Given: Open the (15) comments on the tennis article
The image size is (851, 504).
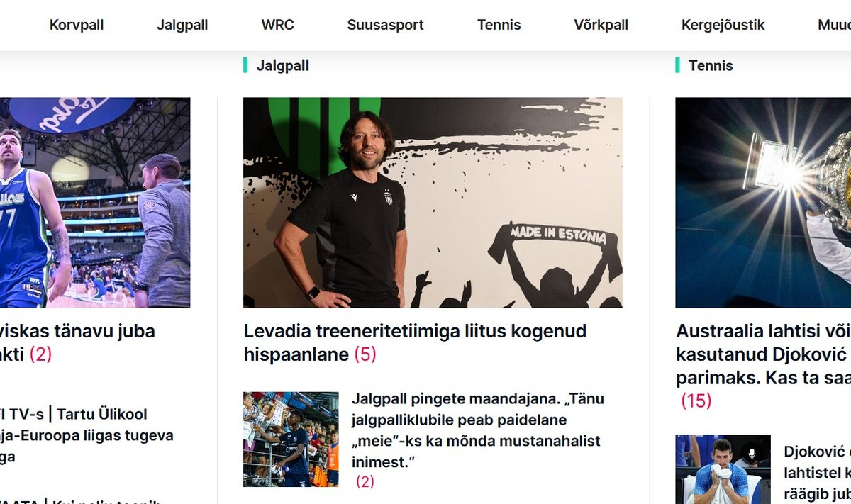Looking at the screenshot, I should (696, 401).
